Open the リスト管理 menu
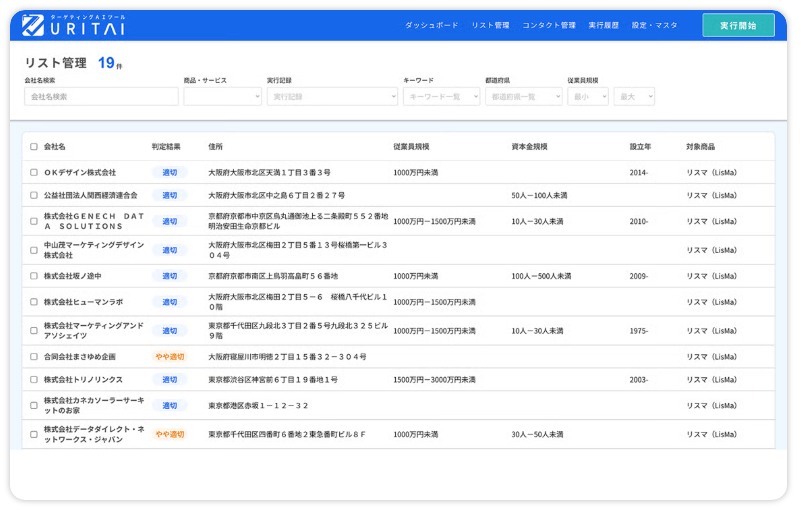The width and height of the screenshot is (801, 510). (x=490, y=25)
